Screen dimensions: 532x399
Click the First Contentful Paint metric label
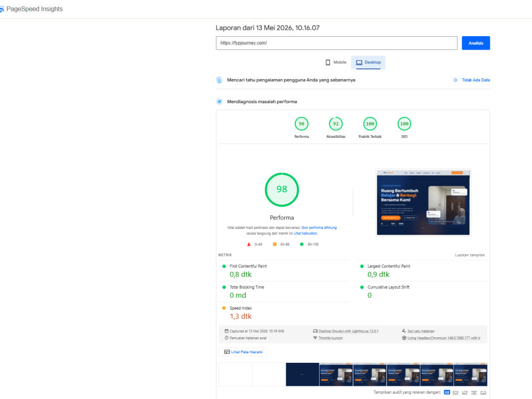[248, 267]
